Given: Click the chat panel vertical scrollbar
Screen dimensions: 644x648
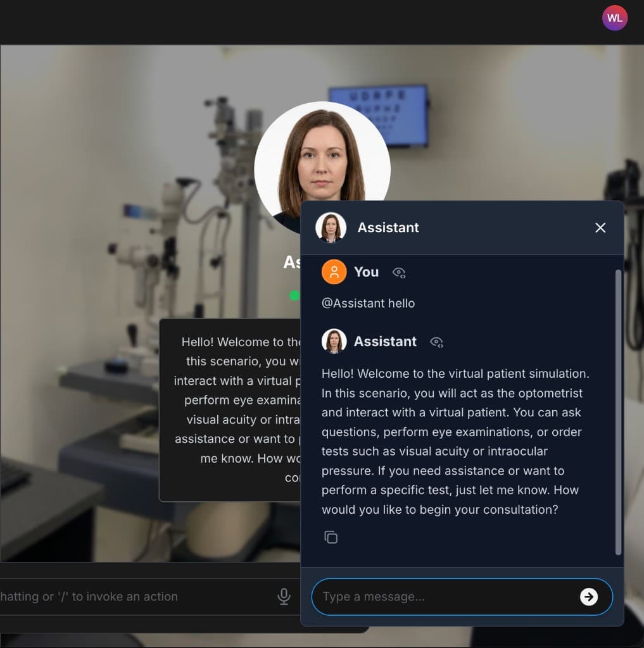Looking at the screenshot, I should point(618,412).
